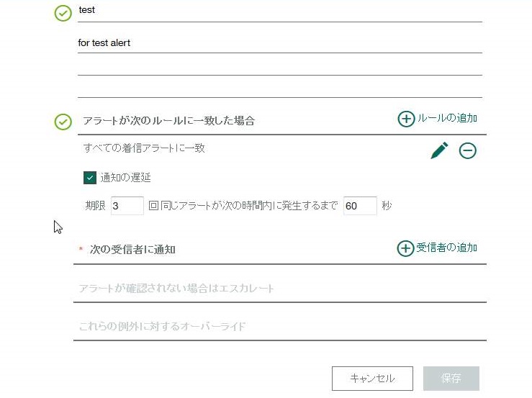This screenshot has width=532, height=398.
Task: Click the pencil edit rule icon
Action: (439, 150)
